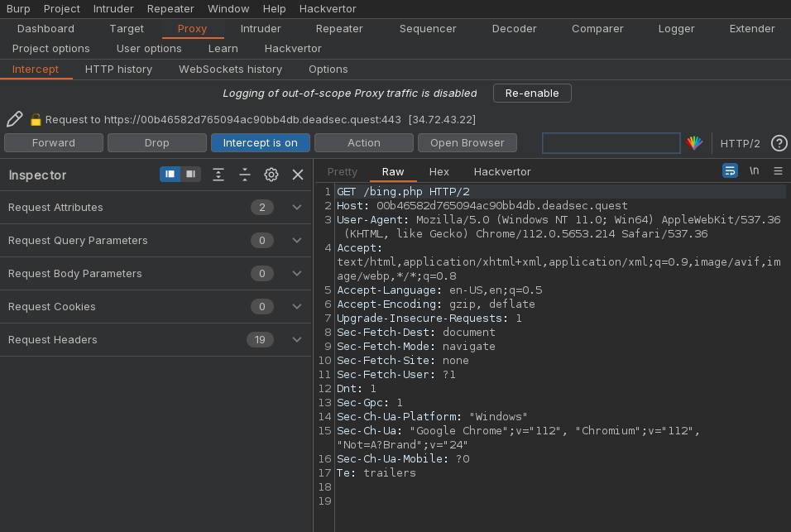Select Inspector left-docked layout icon

pyautogui.click(x=170, y=174)
